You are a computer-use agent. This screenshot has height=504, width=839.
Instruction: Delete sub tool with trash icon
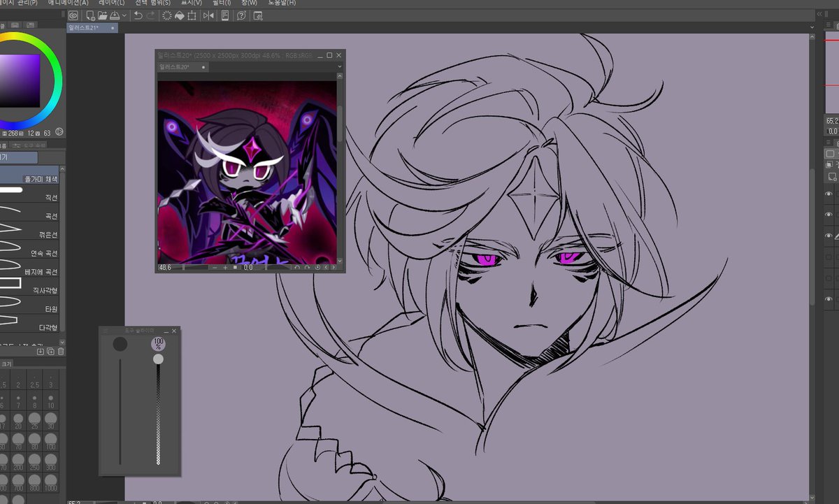pos(61,352)
